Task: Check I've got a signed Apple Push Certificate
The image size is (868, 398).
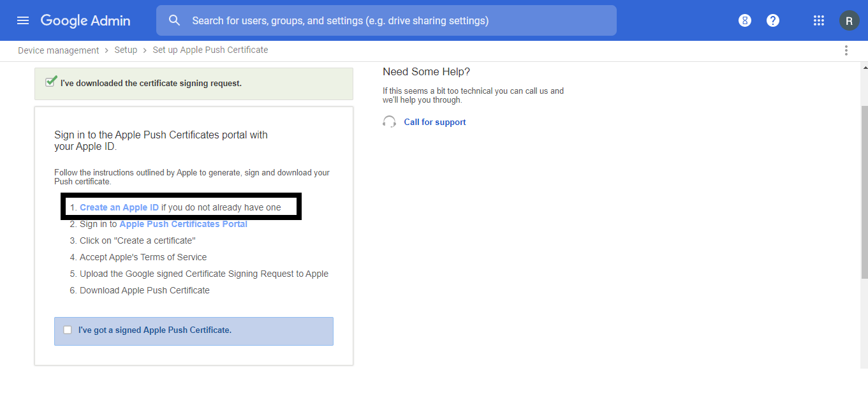Action: pyautogui.click(x=68, y=330)
